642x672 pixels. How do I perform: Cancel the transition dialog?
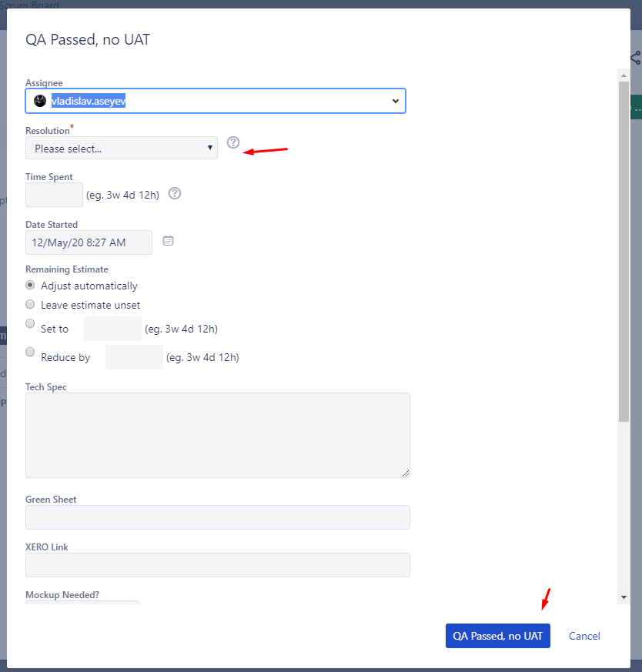tap(584, 636)
